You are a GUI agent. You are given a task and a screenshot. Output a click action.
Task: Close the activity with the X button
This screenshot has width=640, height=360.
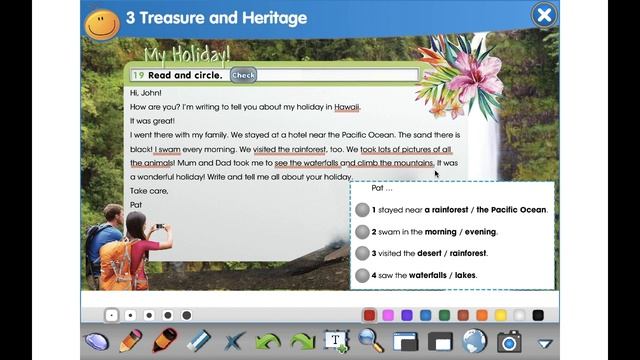pyautogui.click(x=544, y=15)
